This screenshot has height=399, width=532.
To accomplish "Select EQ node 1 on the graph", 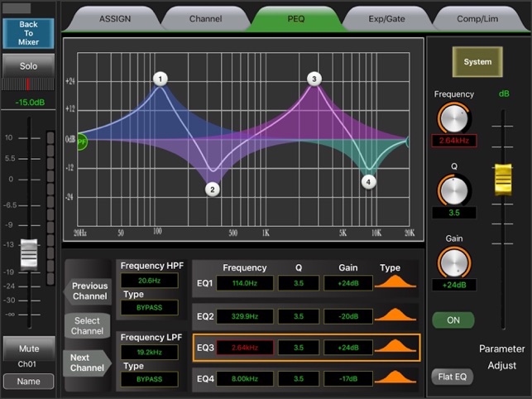I will (161, 79).
